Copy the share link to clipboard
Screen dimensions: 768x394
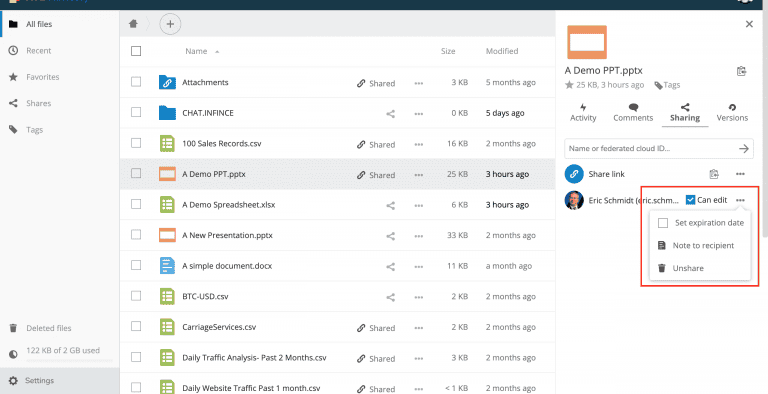(714, 174)
